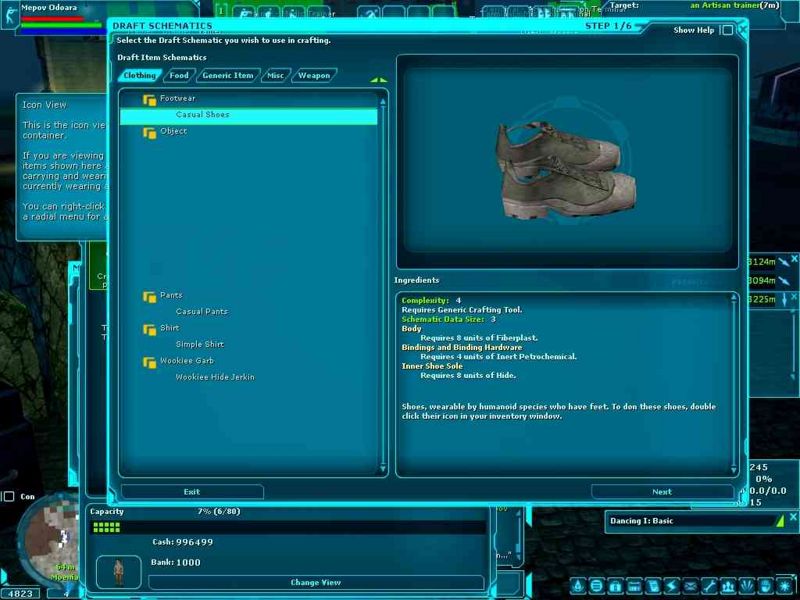Click the leftmost icon in bottom-right menu bar
The height and width of the screenshot is (600, 800).
(579, 585)
